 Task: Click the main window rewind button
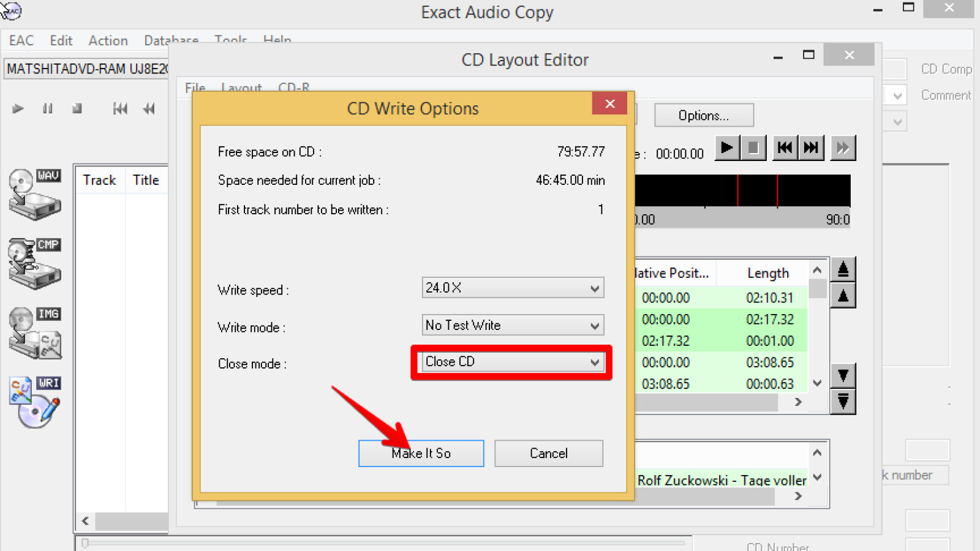coord(149,109)
